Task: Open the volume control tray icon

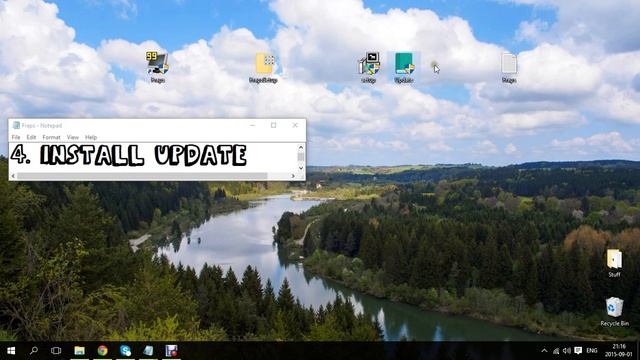Action: [x=567, y=351]
